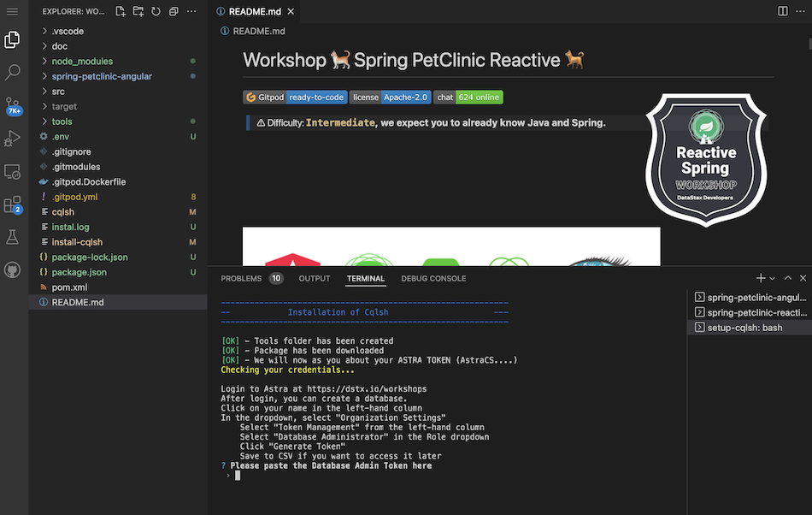
Task: Click the New Folder icon in Explorer
Action: point(138,11)
